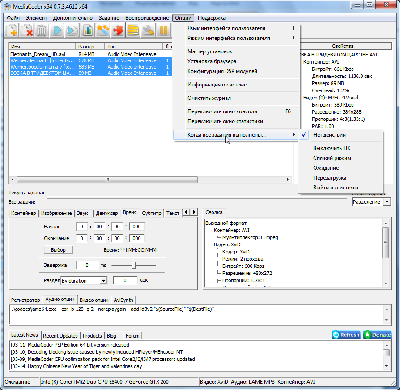The width and height of the screenshot is (400, 390).
Task: Click the add file toolbar icon
Action: tap(13, 31)
